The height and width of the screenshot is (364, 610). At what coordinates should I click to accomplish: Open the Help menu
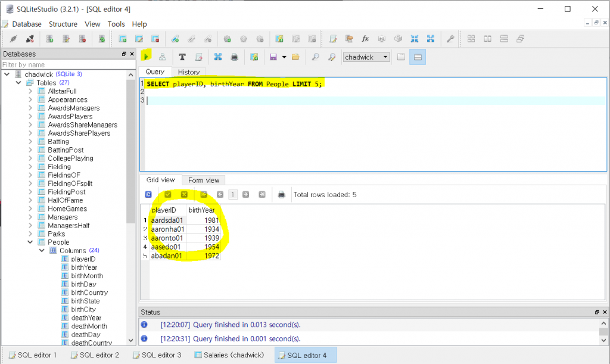(x=139, y=24)
